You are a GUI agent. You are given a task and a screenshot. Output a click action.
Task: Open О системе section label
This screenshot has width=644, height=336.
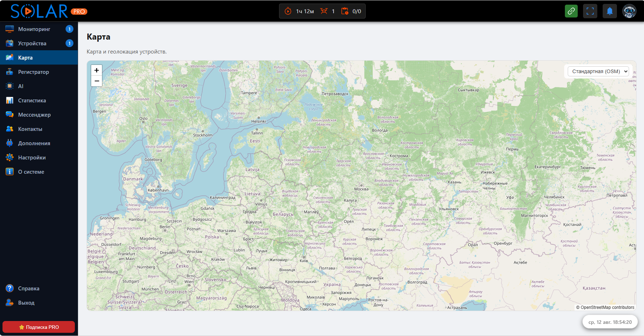point(31,172)
